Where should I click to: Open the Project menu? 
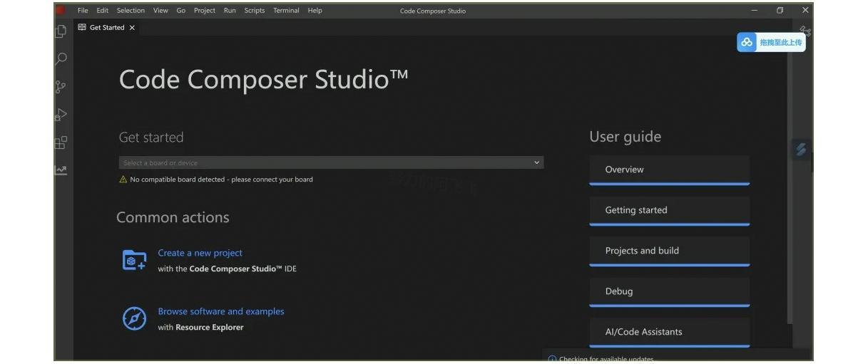[x=205, y=11]
